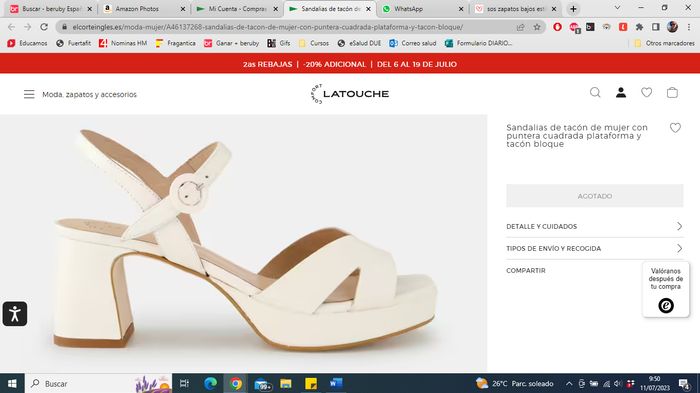Open the weather widget 26°C Parc. soleado
Screen dimensions: 700x393
(515, 384)
